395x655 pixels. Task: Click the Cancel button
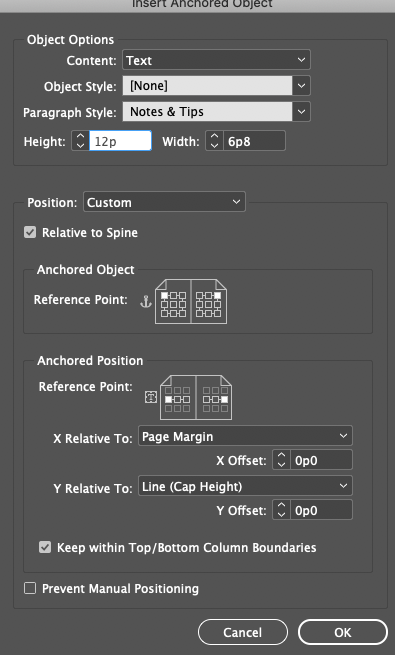click(x=243, y=632)
